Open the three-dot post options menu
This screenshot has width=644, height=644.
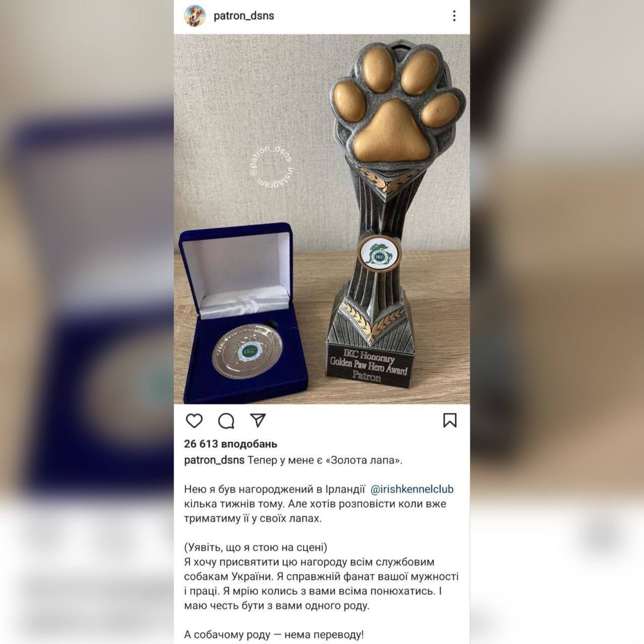[x=454, y=16]
